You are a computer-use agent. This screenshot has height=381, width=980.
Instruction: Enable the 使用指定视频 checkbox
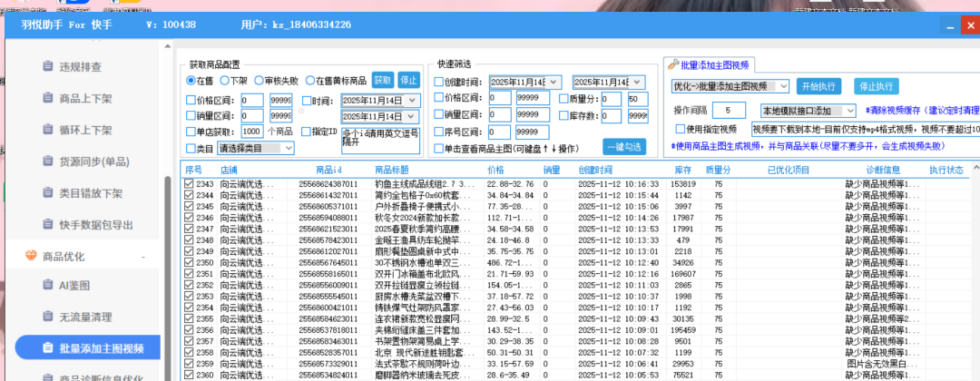coord(679,129)
